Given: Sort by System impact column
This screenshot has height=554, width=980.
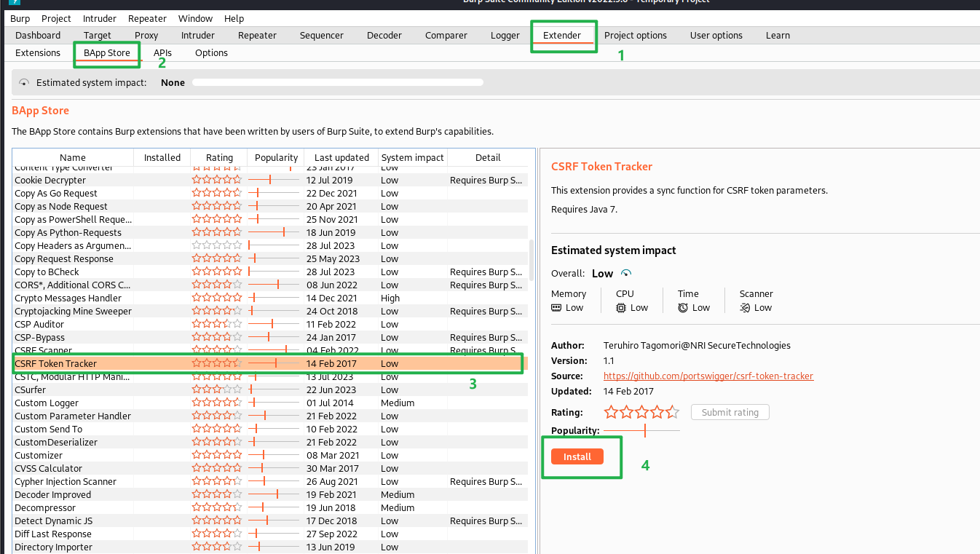Looking at the screenshot, I should [413, 157].
